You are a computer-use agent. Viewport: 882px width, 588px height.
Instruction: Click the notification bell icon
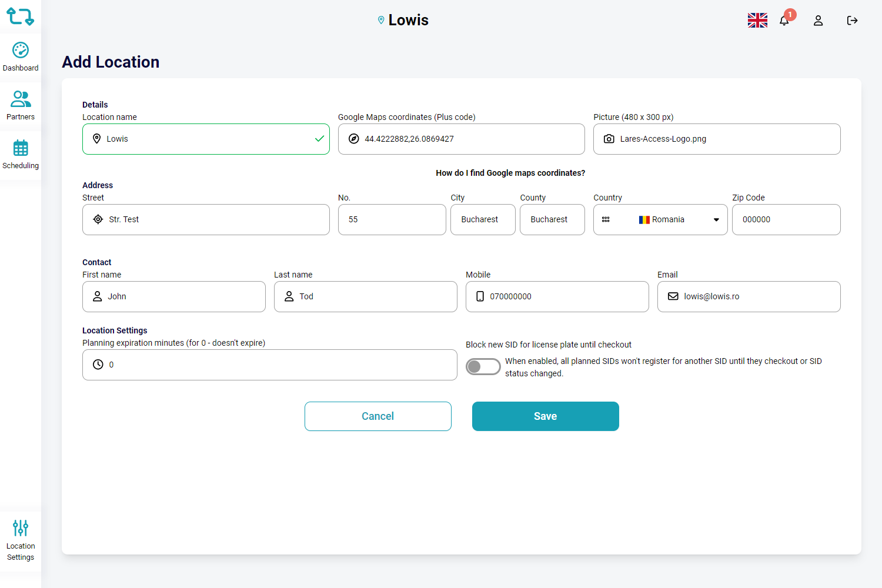coord(784,21)
